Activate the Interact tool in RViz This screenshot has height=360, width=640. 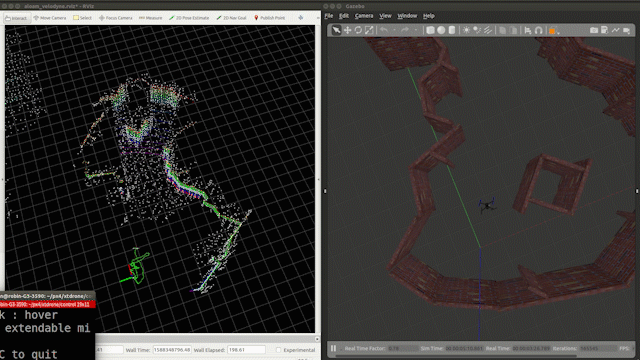[17, 18]
